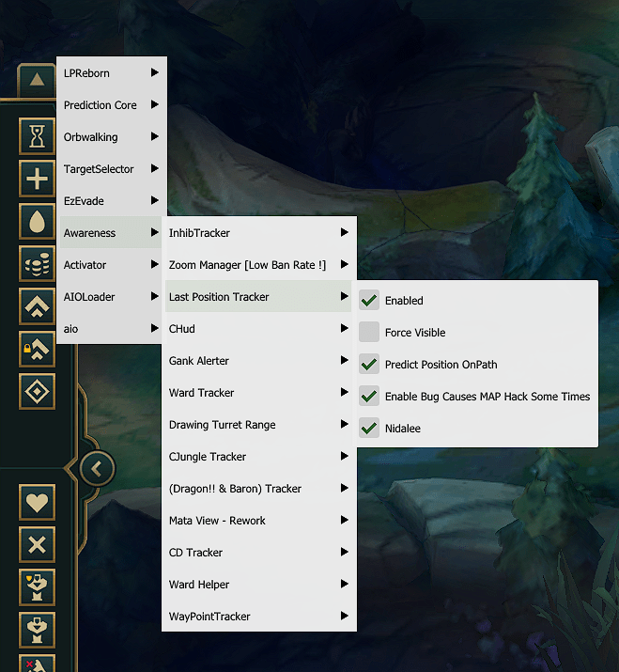The image size is (619, 672).
Task: Expand the InhibTracker submenu arrow
Action: click(x=345, y=232)
